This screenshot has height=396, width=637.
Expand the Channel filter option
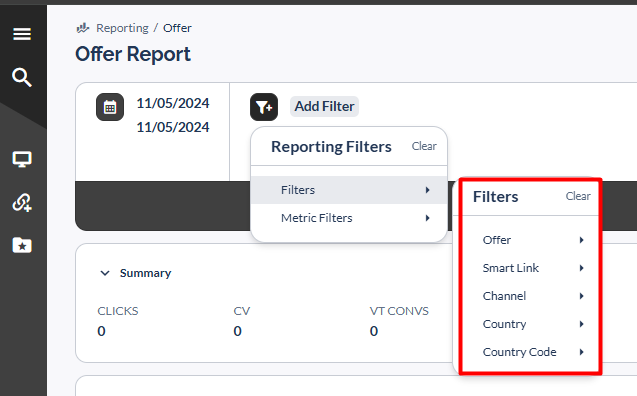coord(531,296)
